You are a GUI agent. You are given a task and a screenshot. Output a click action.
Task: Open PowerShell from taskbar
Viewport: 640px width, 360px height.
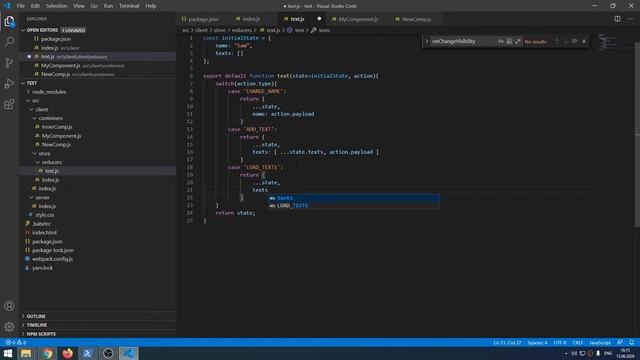(88, 353)
